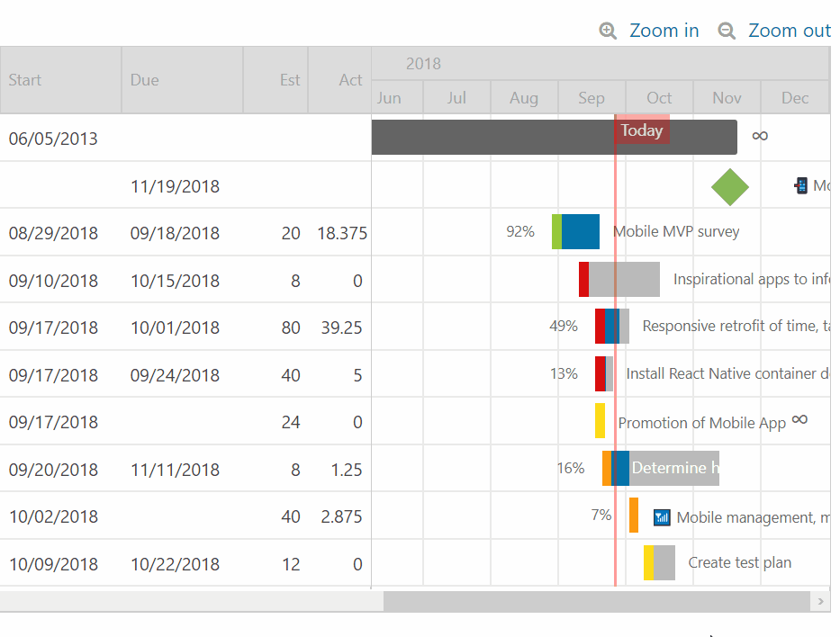This screenshot has width=840, height=637.
Task: Select the Zoom in magnifier icon
Action: 608,30
